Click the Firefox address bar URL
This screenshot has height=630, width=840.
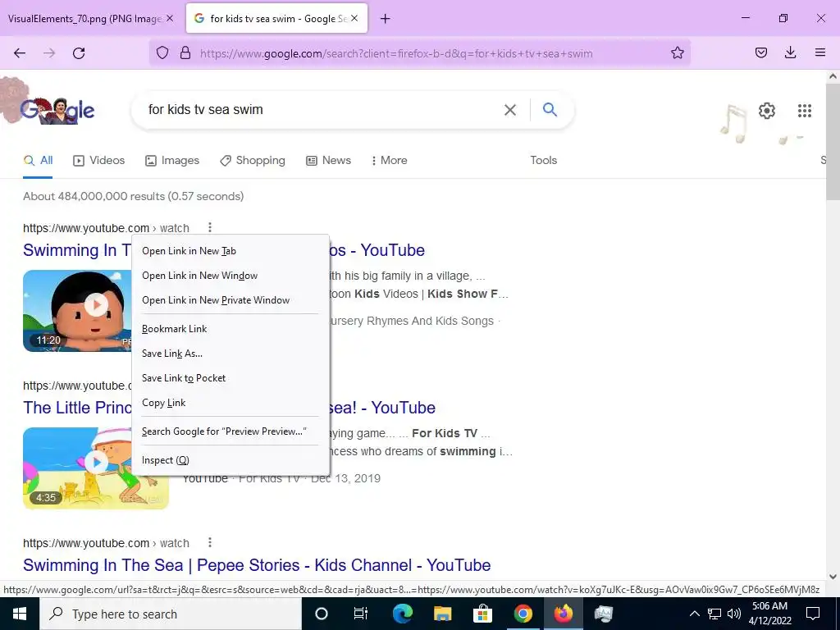coord(396,53)
